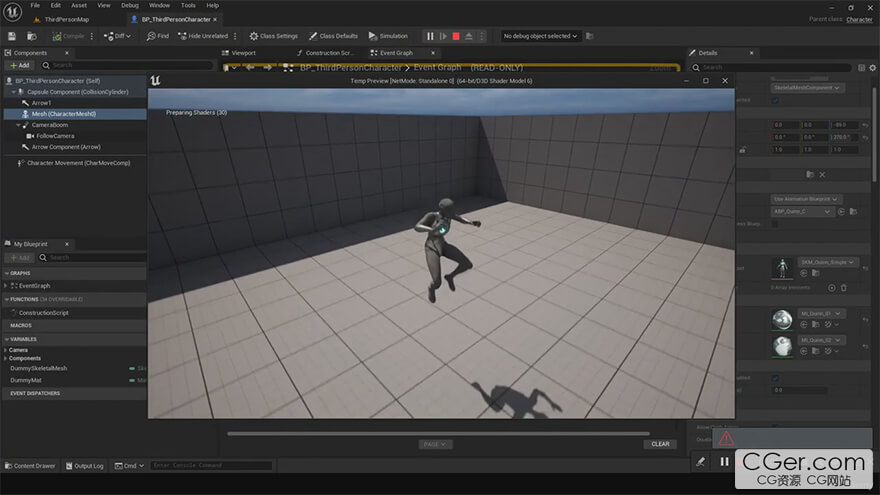The width and height of the screenshot is (880, 495).
Task: Open the Tools menu
Action: (x=188, y=5)
